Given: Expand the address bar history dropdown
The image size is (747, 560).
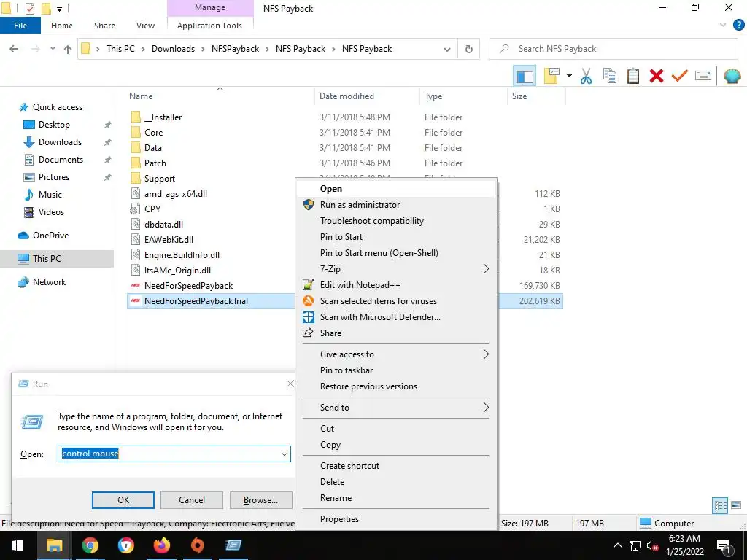Looking at the screenshot, I should click(447, 49).
